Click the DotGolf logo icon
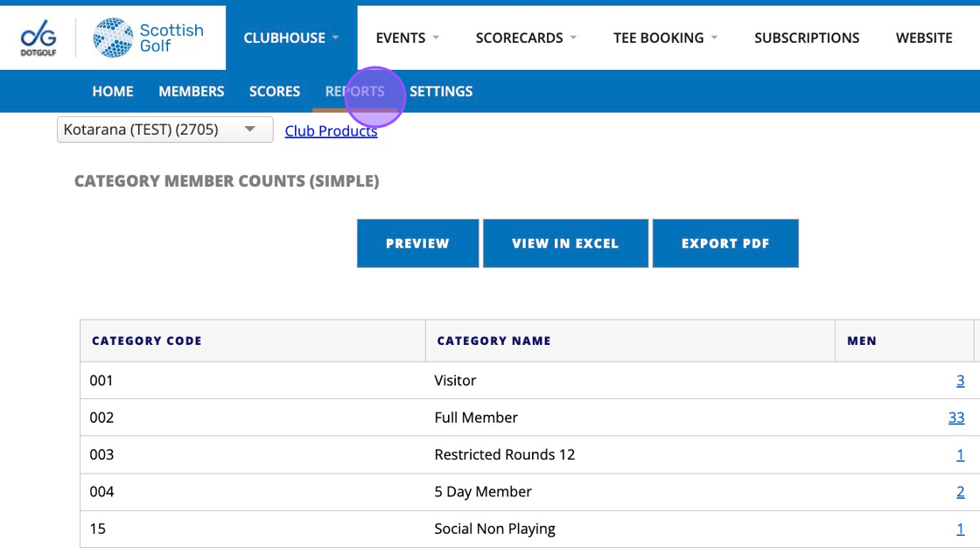980x548 pixels. 38,38
